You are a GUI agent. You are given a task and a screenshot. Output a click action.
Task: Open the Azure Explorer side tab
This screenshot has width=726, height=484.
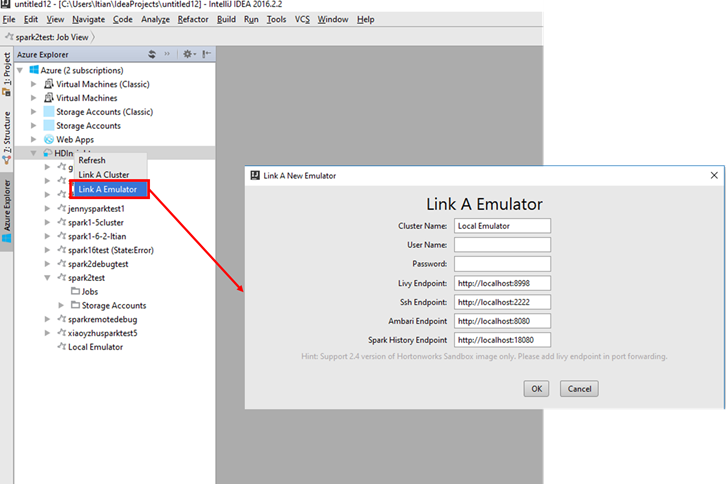tap(6, 211)
